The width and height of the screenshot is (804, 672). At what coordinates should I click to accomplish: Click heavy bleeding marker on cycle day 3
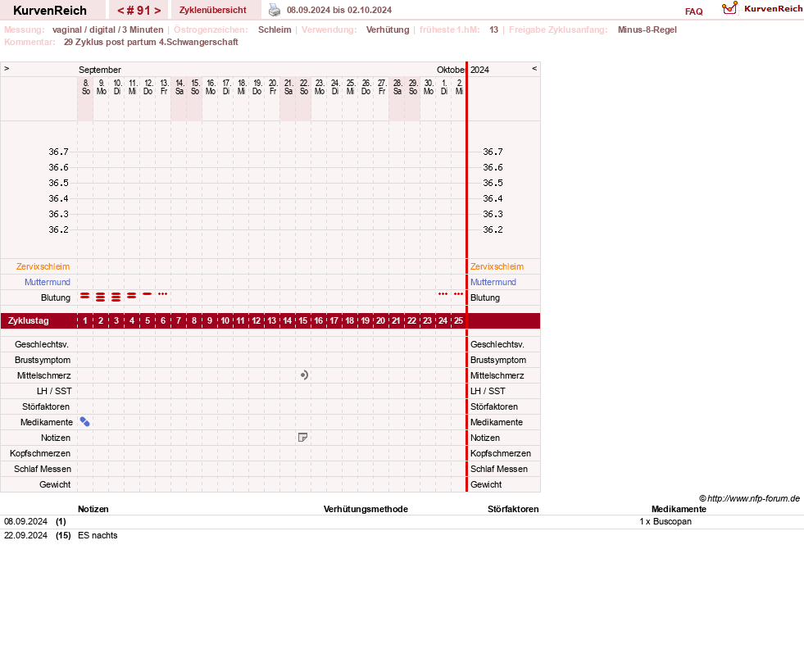pos(116,297)
